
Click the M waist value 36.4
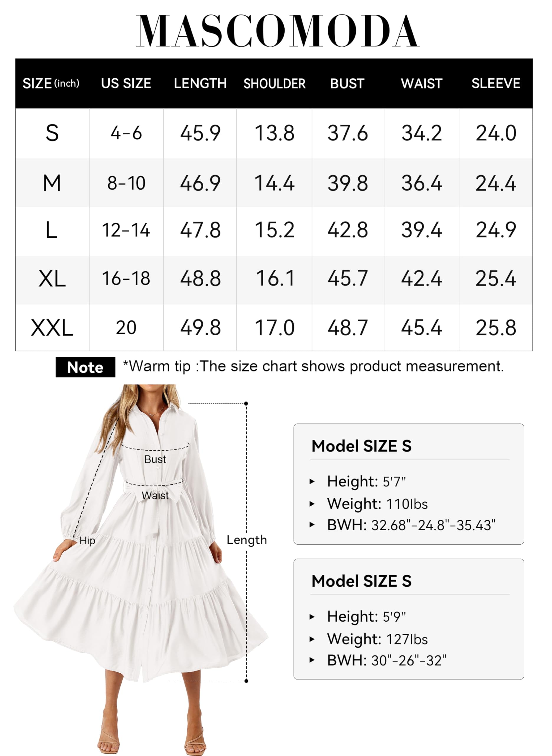coord(422,183)
